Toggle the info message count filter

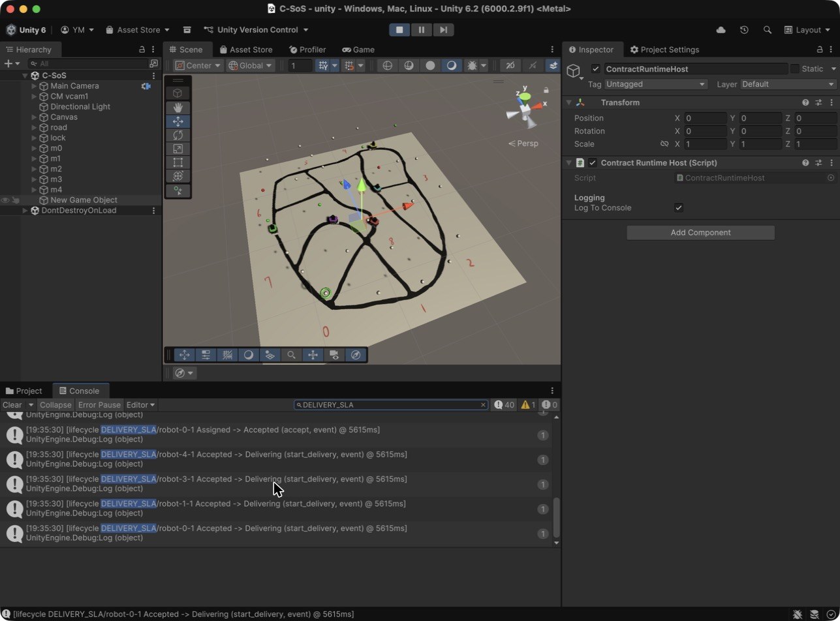click(505, 405)
